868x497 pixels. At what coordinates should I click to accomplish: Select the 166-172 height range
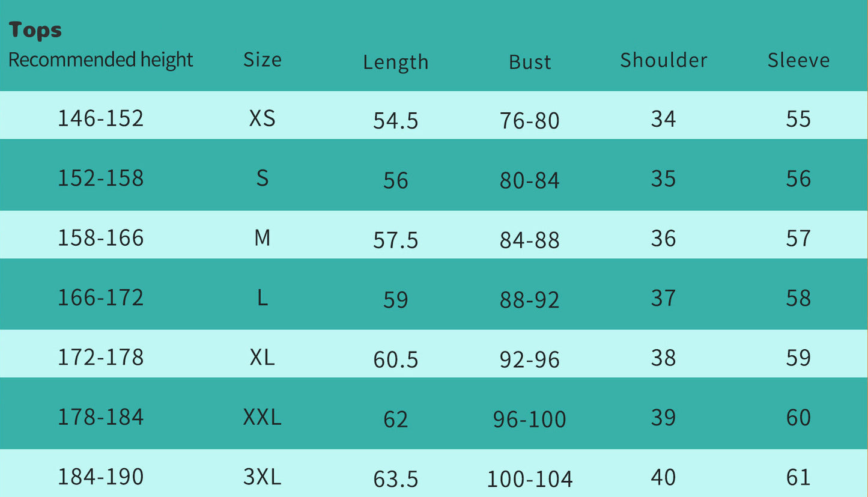(100, 297)
